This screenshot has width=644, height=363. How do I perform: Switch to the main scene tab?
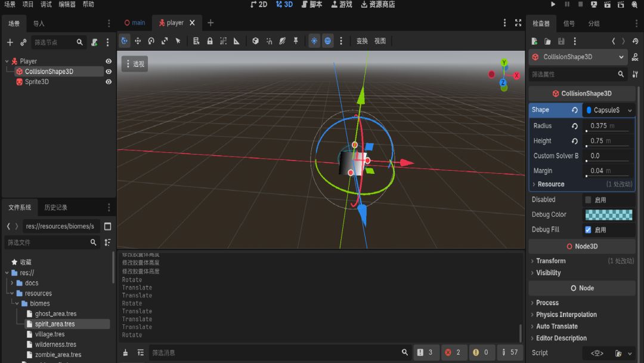(x=135, y=23)
